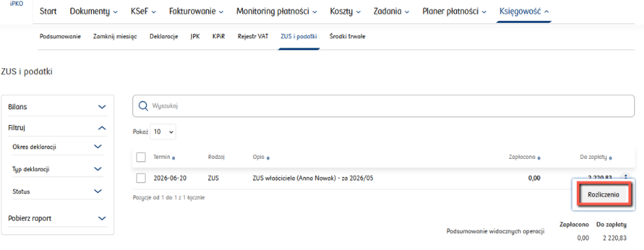
Task: Sort by Do zapłaty column arrow icon
Action: tap(611, 158)
